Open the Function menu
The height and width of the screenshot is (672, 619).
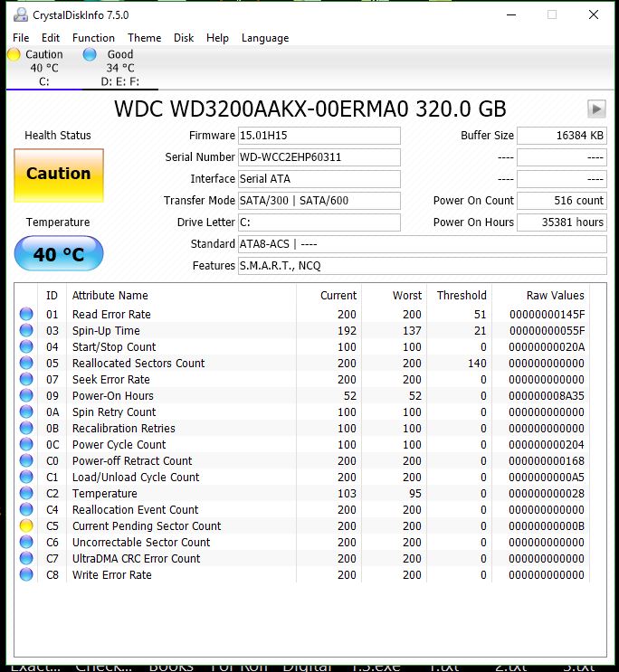coord(93,38)
